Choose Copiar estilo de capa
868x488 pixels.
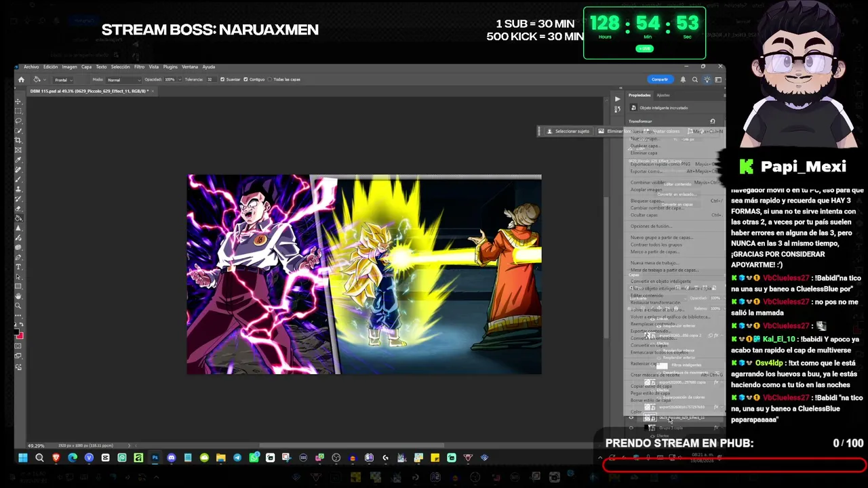(x=651, y=386)
